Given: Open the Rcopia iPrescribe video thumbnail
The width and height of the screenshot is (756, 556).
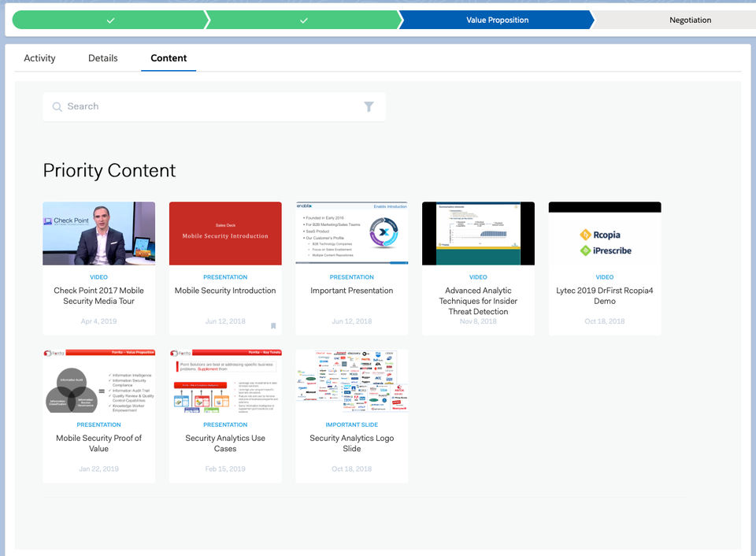Looking at the screenshot, I should tap(605, 233).
